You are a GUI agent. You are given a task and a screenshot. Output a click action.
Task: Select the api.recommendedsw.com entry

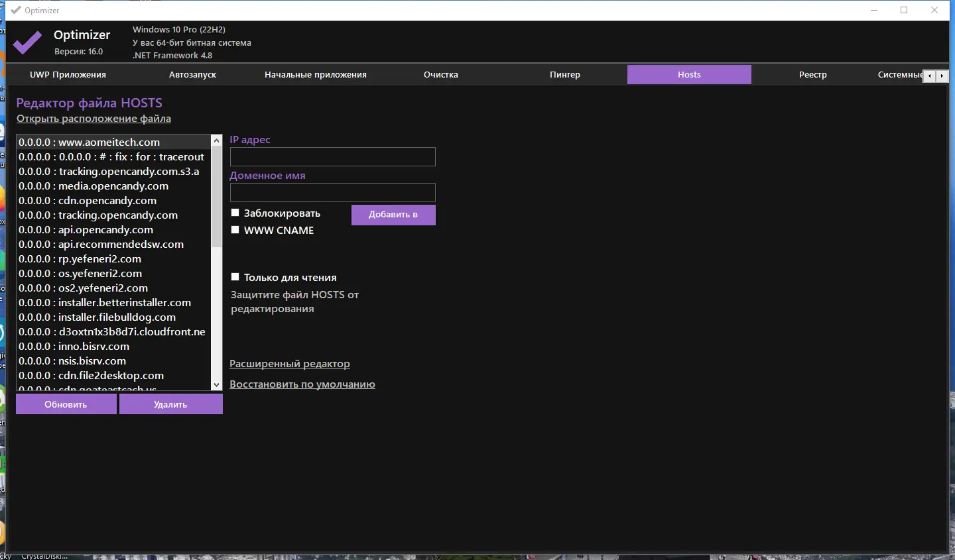[x=113, y=244]
